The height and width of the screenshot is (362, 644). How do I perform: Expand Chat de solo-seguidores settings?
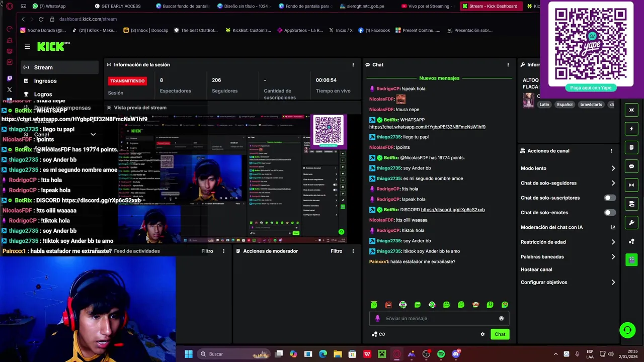[x=613, y=183]
